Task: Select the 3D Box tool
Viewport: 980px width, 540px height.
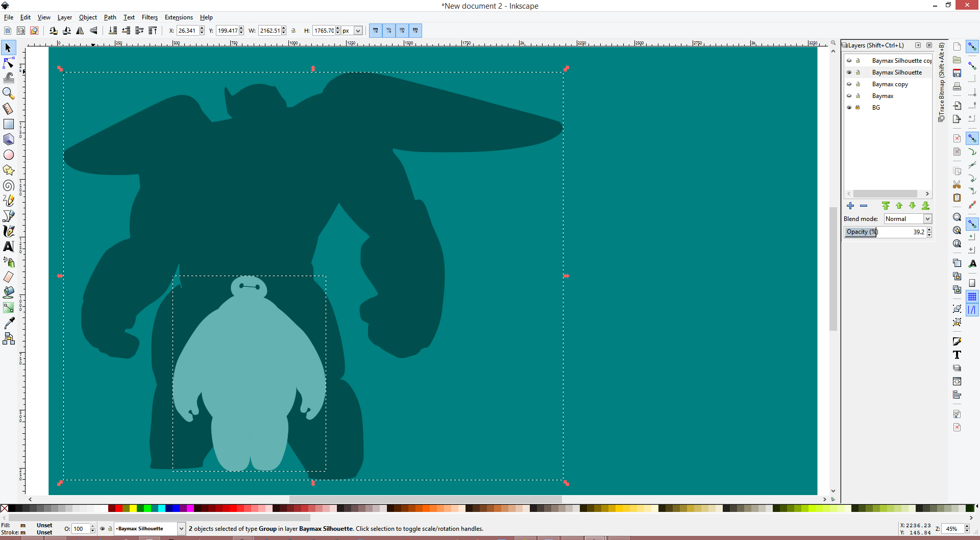Action: pos(8,139)
